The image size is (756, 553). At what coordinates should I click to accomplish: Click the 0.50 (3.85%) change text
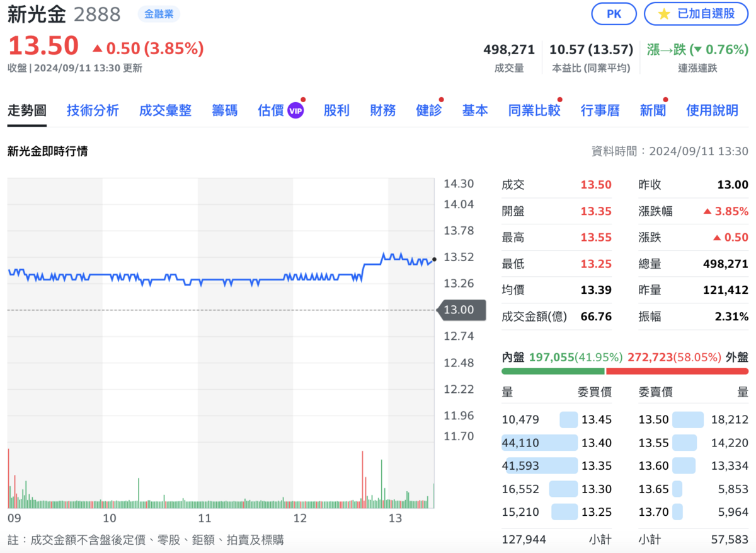coord(149,48)
